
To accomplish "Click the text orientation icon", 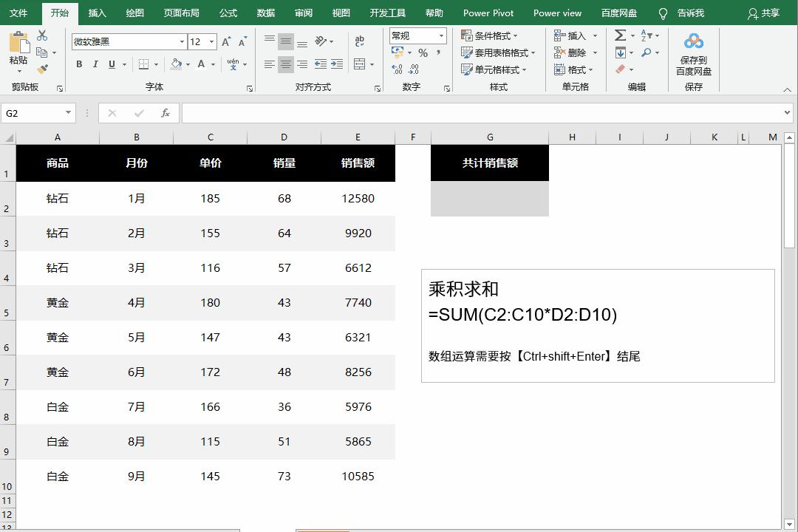I will pos(321,41).
